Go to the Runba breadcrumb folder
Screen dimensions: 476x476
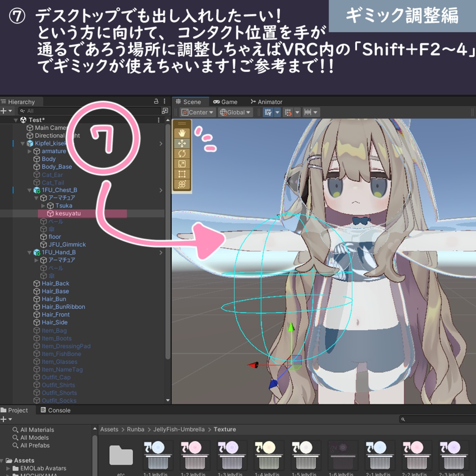pos(135,430)
